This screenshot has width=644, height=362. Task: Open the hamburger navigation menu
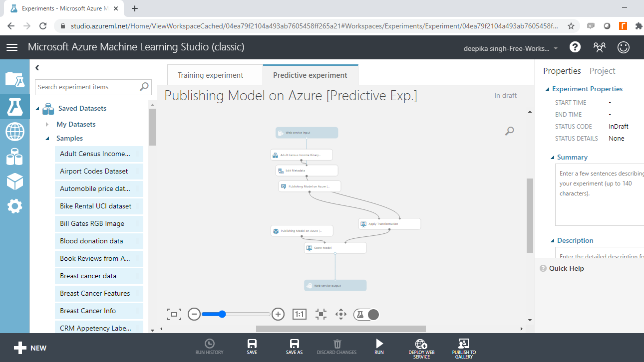pyautogui.click(x=12, y=47)
